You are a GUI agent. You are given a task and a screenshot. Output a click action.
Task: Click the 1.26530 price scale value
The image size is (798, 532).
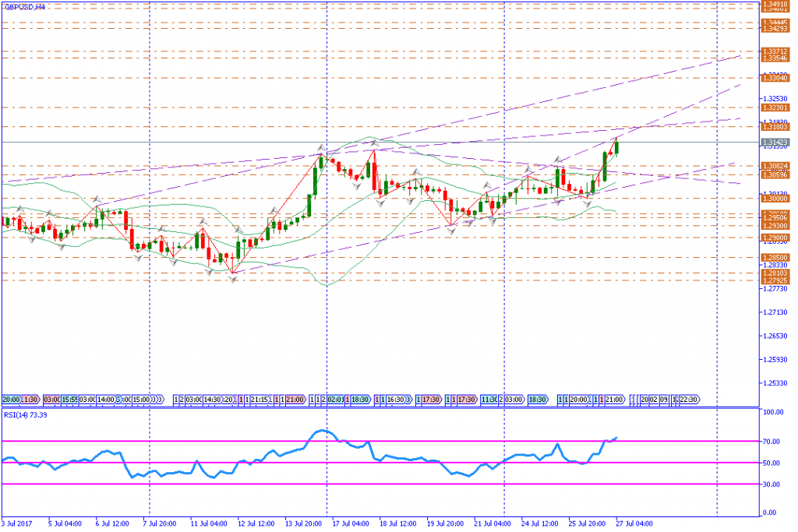click(x=775, y=336)
